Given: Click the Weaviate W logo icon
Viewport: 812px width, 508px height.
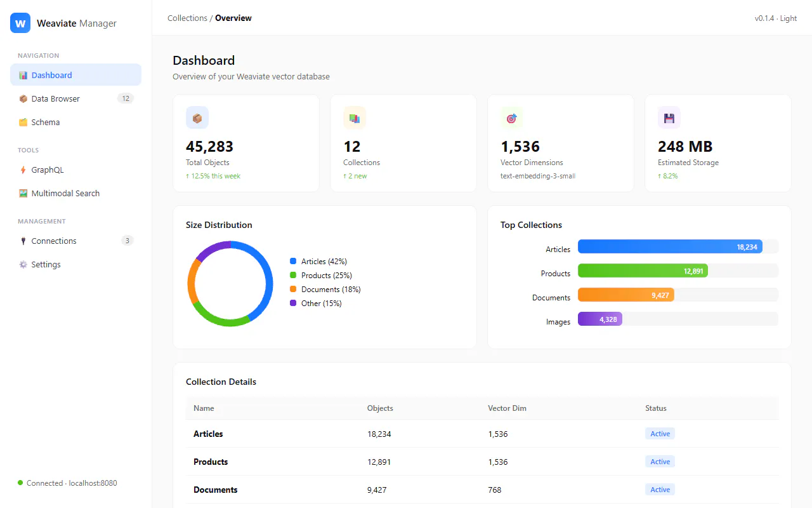Looking at the screenshot, I should pos(20,23).
